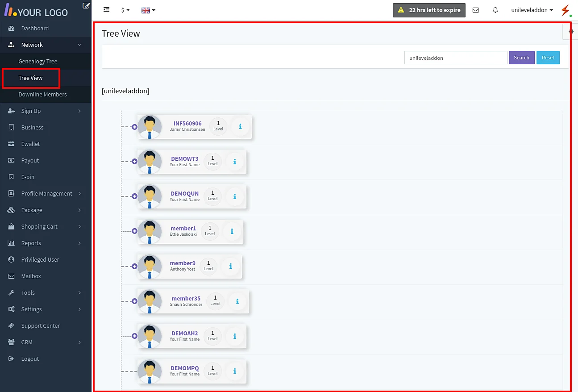Expand the CRM sidebar menu
This screenshot has width=578, height=392.
coord(46,342)
